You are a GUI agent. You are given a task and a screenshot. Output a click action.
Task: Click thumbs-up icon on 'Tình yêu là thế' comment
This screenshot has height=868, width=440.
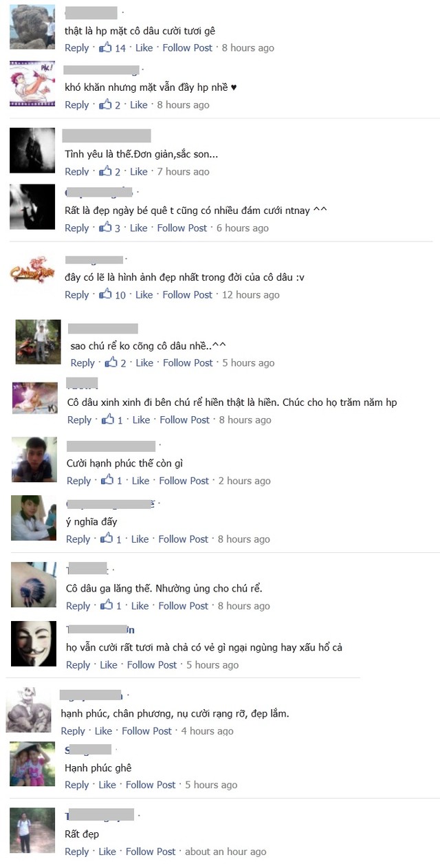[x=105, y=171]
